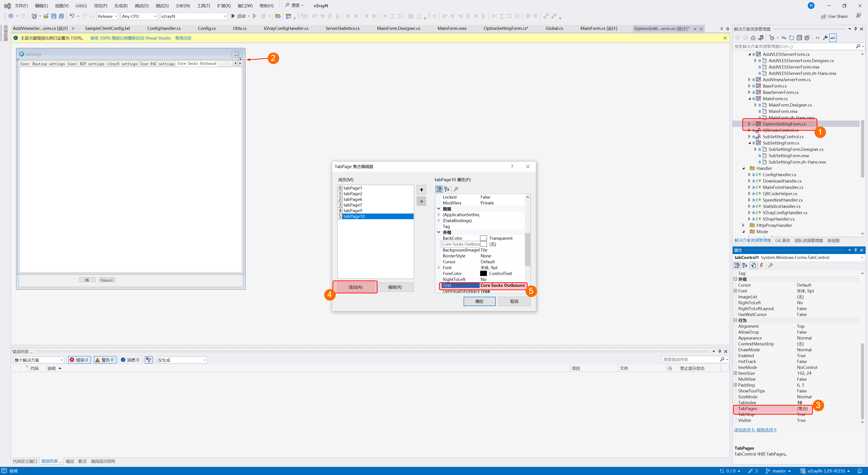Select tabPage6 in the members list
The image size is (868, 475).
tap(353, 199)
